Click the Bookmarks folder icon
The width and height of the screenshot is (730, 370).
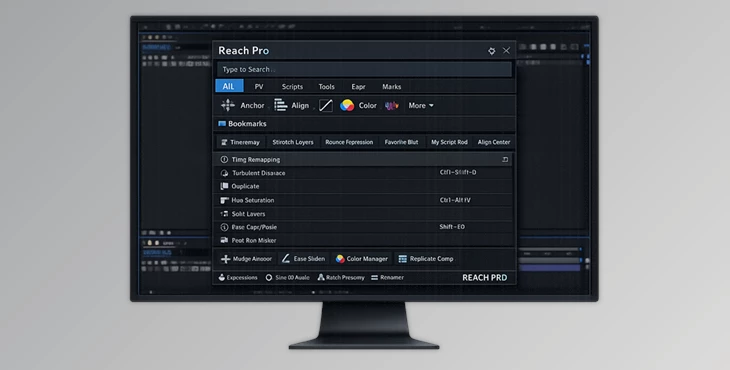pyautogui.click(x=222, y=124)
